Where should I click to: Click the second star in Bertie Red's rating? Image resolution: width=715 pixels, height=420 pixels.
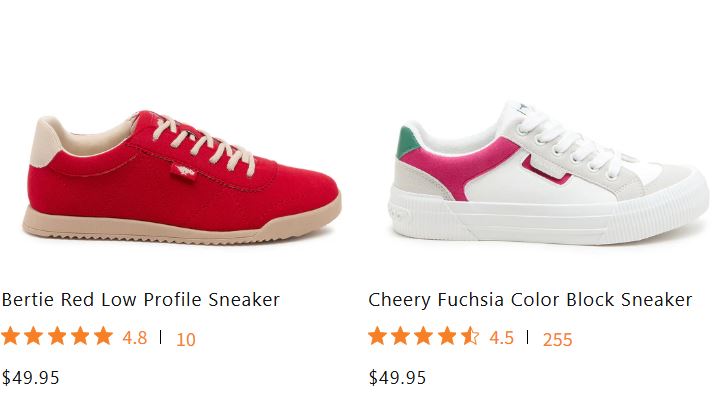(x=34, y=337)
